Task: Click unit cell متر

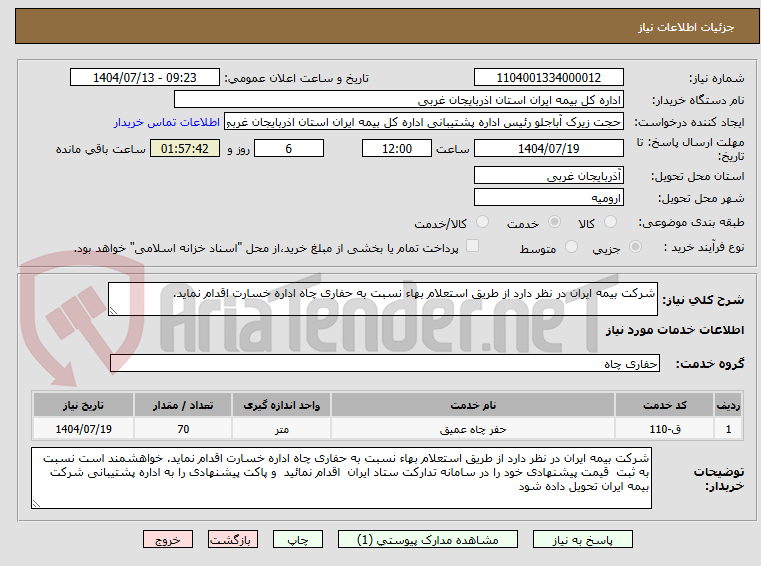Action: (281, 429)
